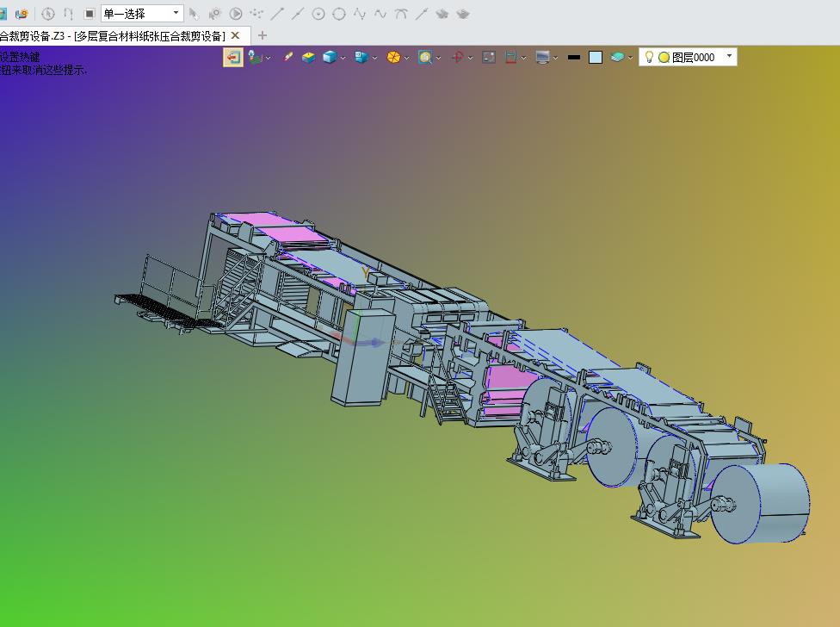Click the yellow-topped box view icon

(308, 58)
